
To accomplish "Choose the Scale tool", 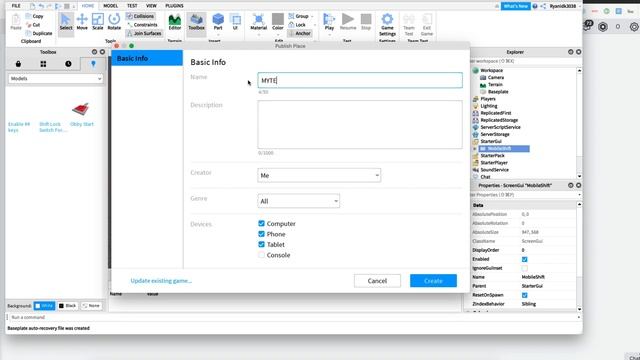I will (98, 22).
